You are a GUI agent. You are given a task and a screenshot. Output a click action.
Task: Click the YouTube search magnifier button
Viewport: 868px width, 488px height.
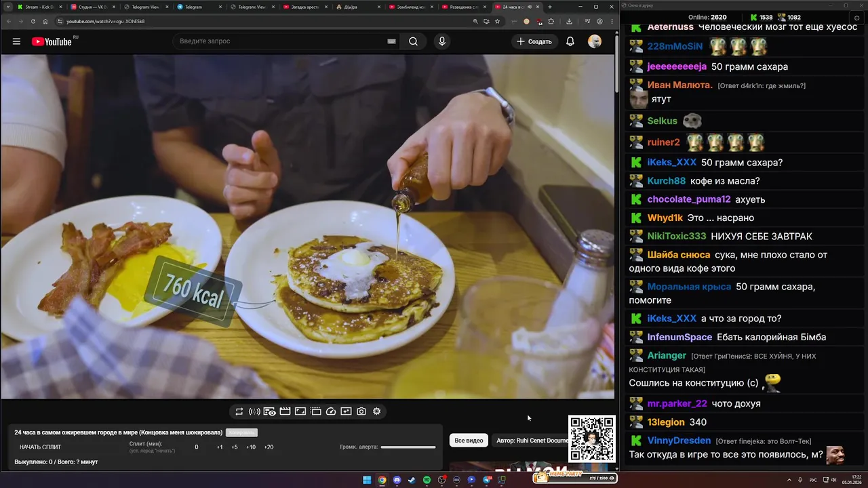(x=413, y=41)
